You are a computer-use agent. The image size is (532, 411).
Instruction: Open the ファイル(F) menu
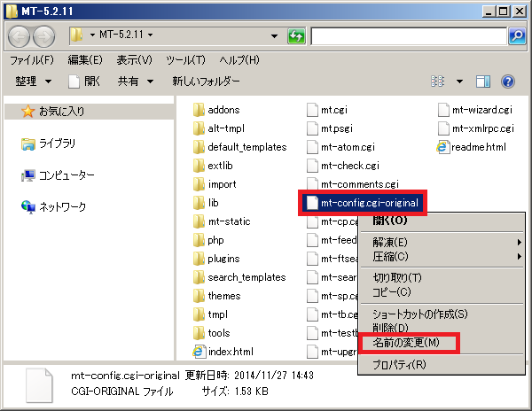(32, 60)
